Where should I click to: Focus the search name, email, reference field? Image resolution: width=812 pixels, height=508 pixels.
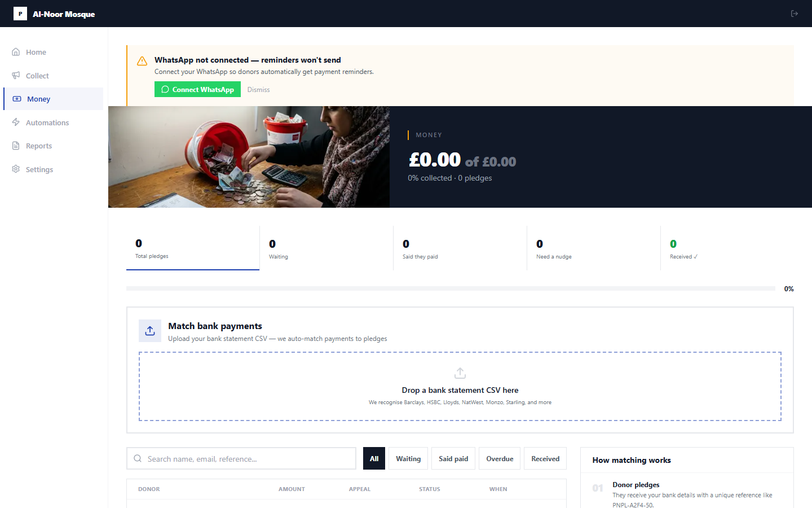coord(241,458)
